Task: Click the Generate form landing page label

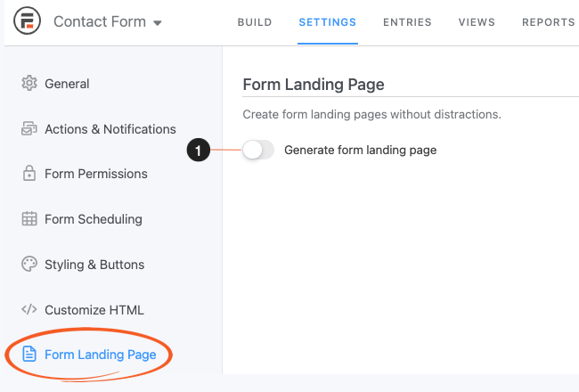Action: point(360,151)
